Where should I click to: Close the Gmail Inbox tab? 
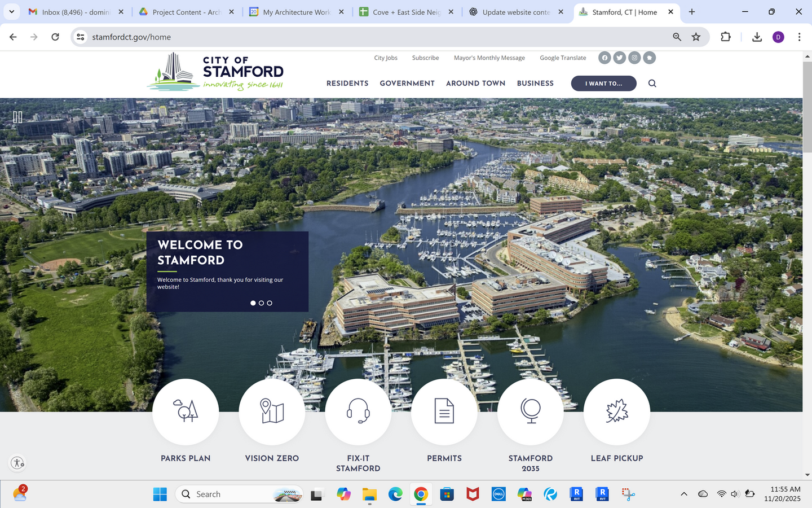click(x=121, y=12)
